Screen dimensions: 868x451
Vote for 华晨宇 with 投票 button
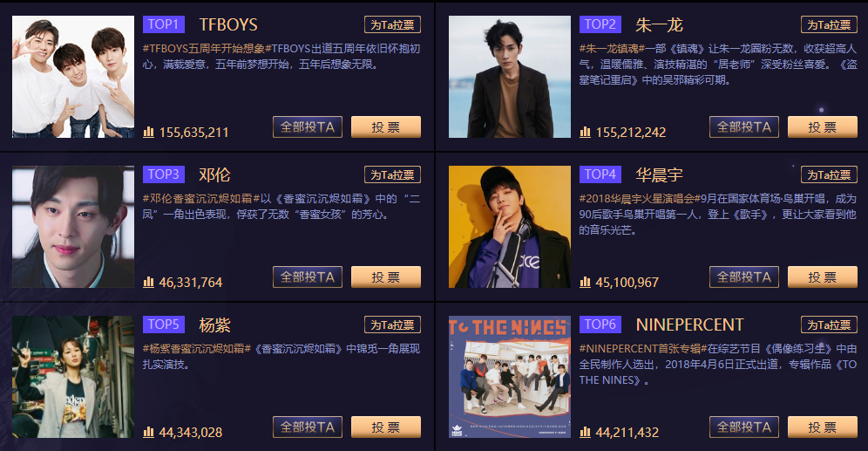tap(823, 277)
